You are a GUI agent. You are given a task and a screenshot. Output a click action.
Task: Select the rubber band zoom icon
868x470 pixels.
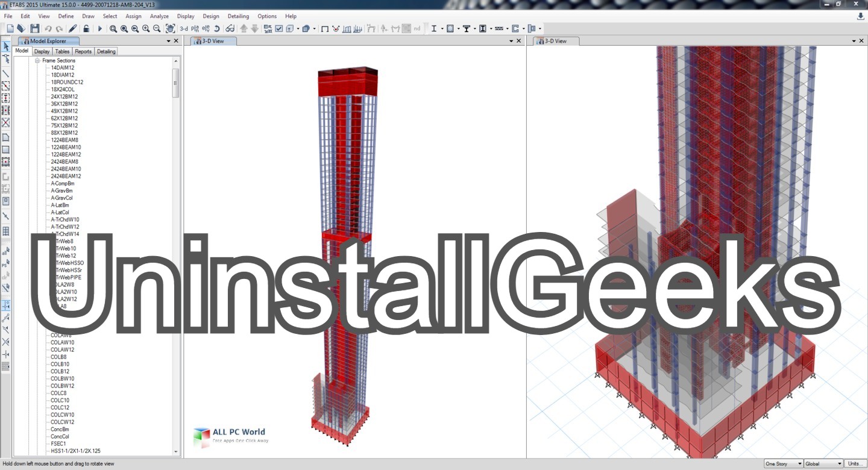(113, 28)
